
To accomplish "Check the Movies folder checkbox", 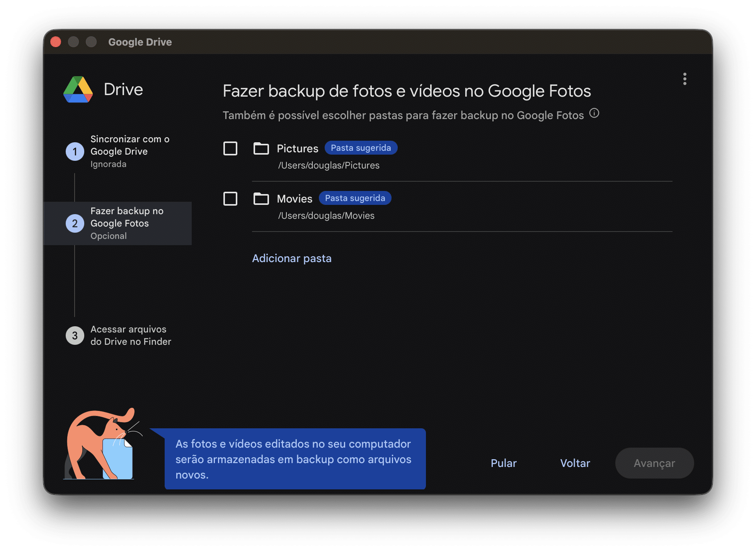I will (230, 199).
